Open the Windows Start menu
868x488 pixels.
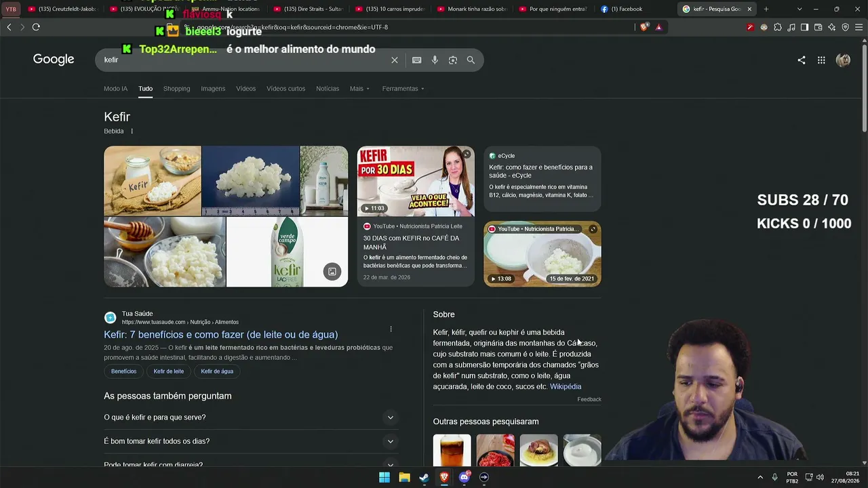(x=384, y=477)
